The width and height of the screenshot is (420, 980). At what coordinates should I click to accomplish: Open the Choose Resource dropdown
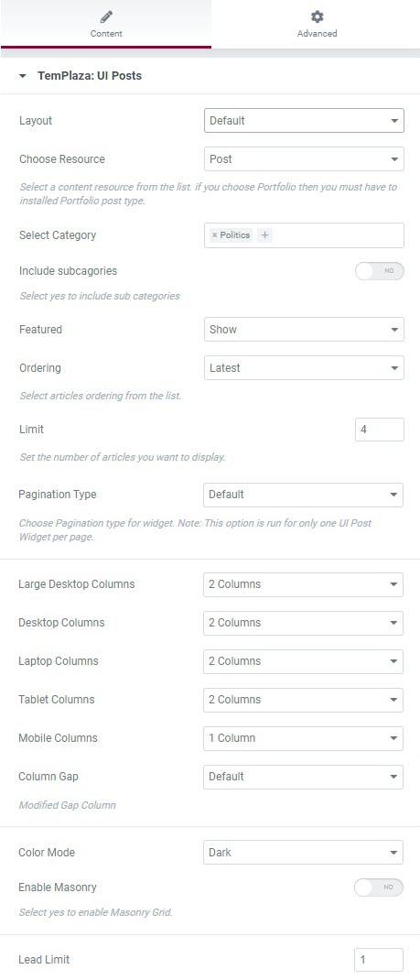pyautogui.click(x=304, y=158)
